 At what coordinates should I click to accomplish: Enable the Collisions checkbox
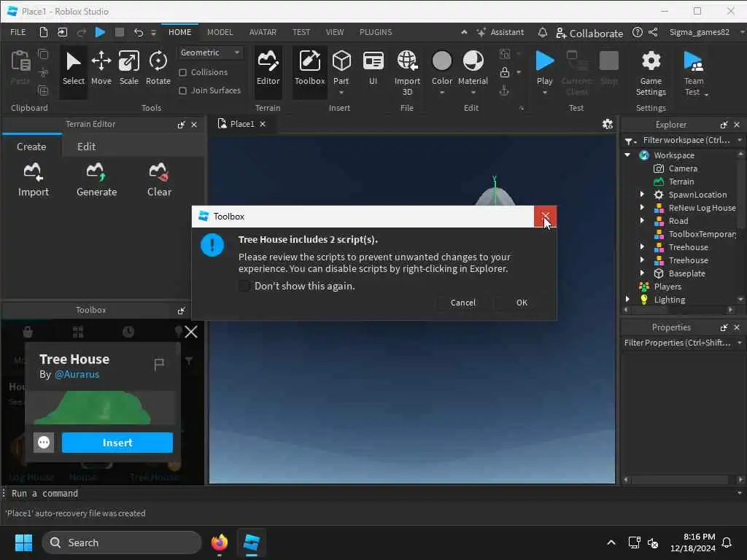(182, 72)
